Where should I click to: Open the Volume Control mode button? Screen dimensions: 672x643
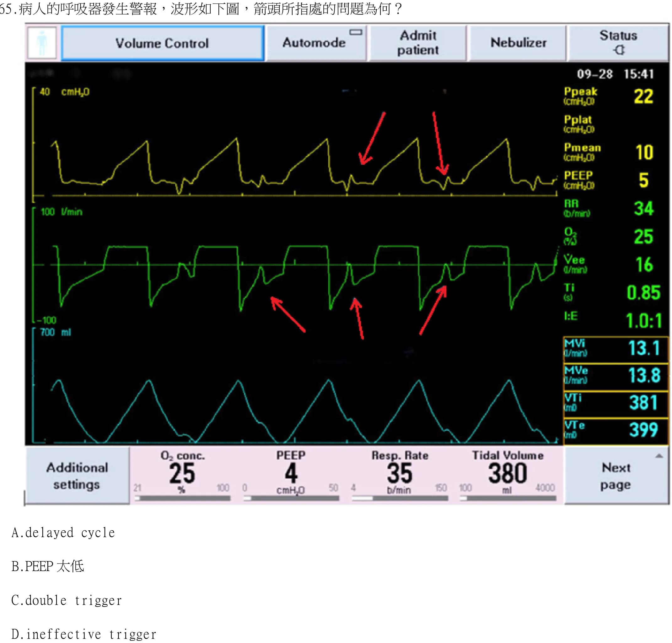click(163, 43)
